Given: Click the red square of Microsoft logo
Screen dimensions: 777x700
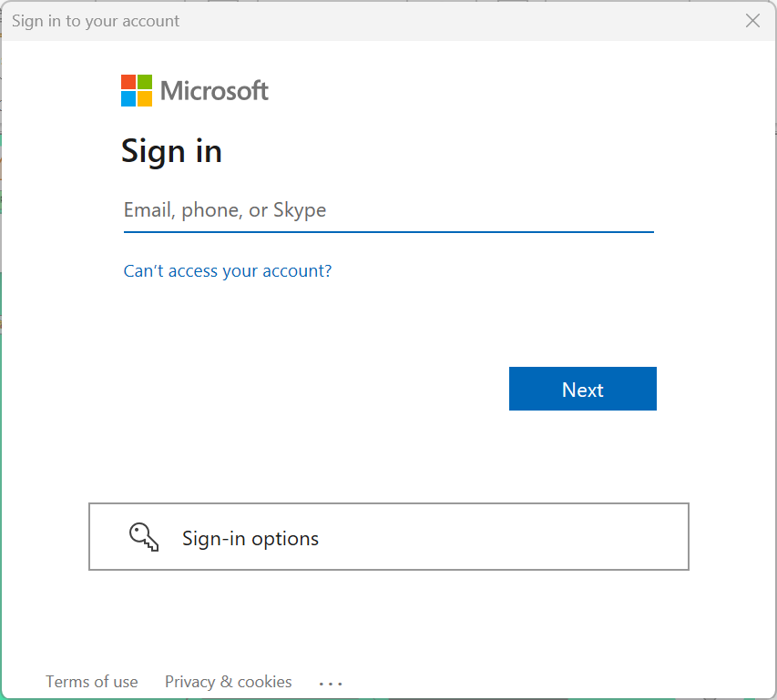Looking at the screenshot, I should pyautogui.click(x=128, y=82).
